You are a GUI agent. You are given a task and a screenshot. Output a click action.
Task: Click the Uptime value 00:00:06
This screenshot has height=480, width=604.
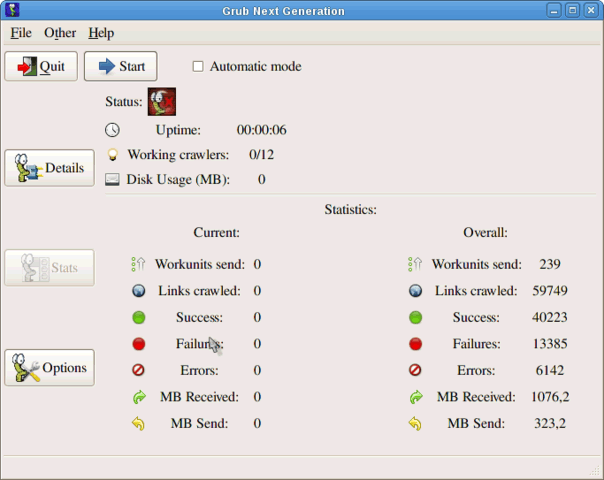coord(262,130)
